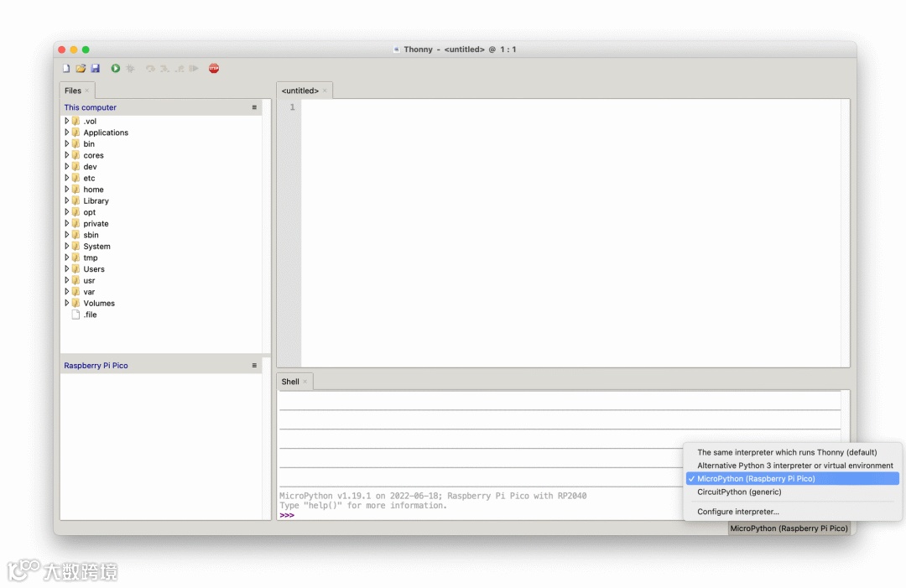
Task: Click the private folder icon
Action: pyautogui.click(x=75, y=223)
